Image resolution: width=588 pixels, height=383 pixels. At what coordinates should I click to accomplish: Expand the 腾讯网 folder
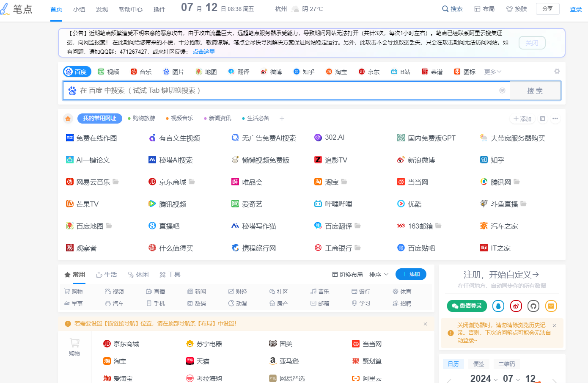click(517, 182)
